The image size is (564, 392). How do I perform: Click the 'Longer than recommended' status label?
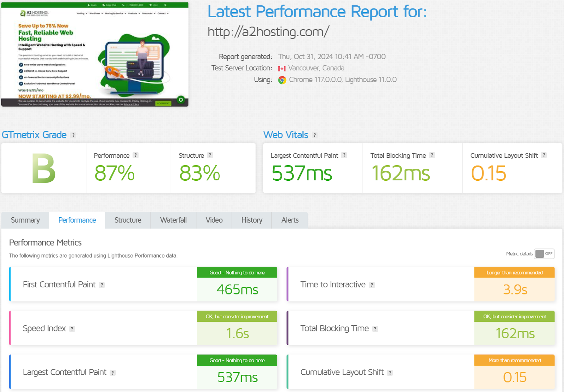[x=515, y=273]
